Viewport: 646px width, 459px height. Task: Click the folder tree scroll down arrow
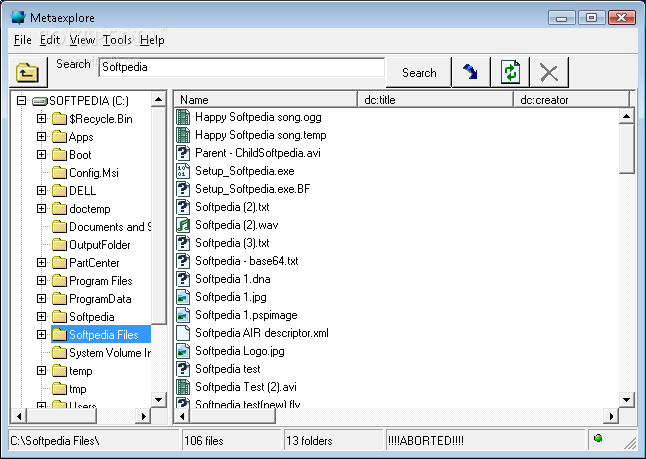[158, 399]
